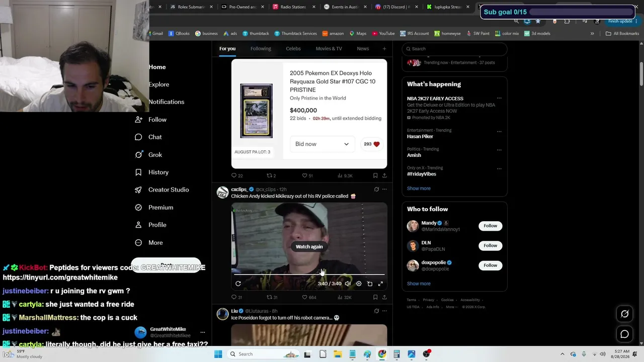Launch OBS Studio from the taskbar
The image size is (644, 362).
(x=427, y=354)
